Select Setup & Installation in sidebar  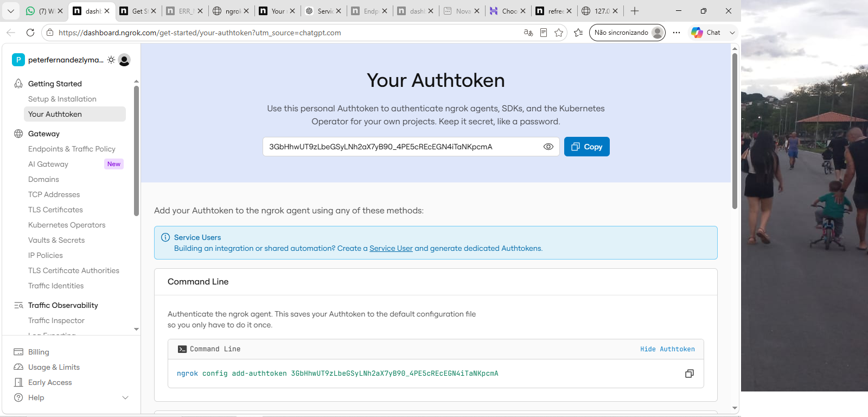coord(62,99)
